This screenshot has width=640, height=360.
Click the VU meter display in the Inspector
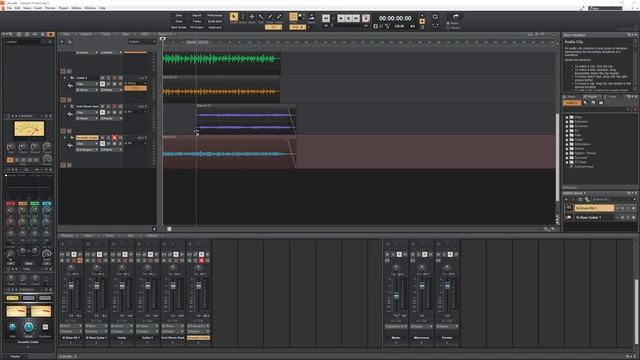click(29, 129)
